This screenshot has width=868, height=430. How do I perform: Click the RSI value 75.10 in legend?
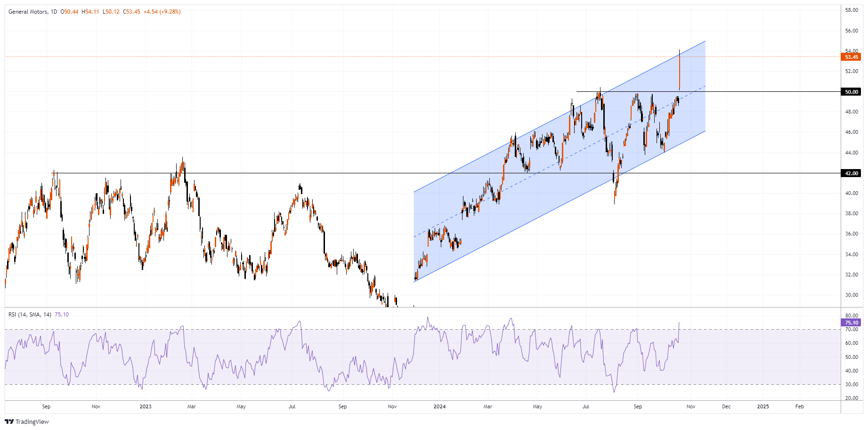[x=62, y=315]
